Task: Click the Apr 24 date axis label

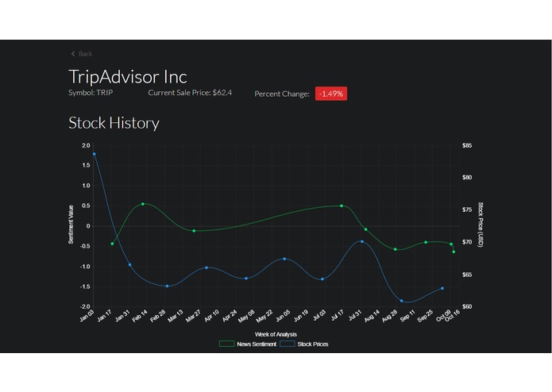Action: pos(230,316)
